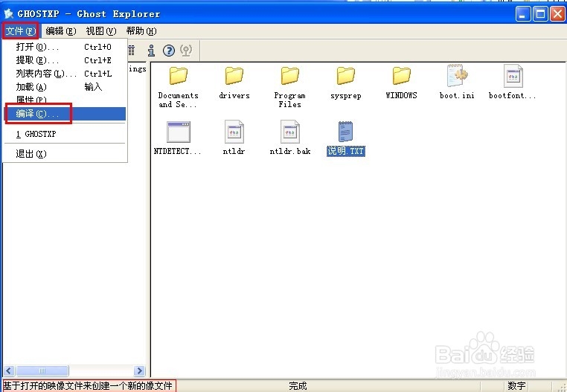Open help with the question mark icon

coord(168,51)
